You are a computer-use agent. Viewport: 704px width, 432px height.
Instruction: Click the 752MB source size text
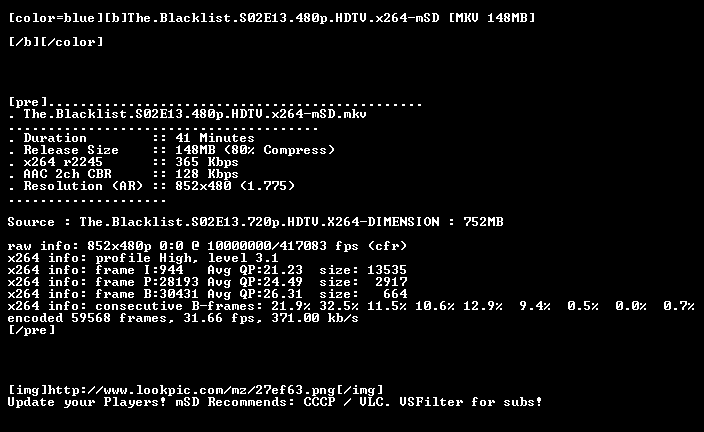[484, 222]
